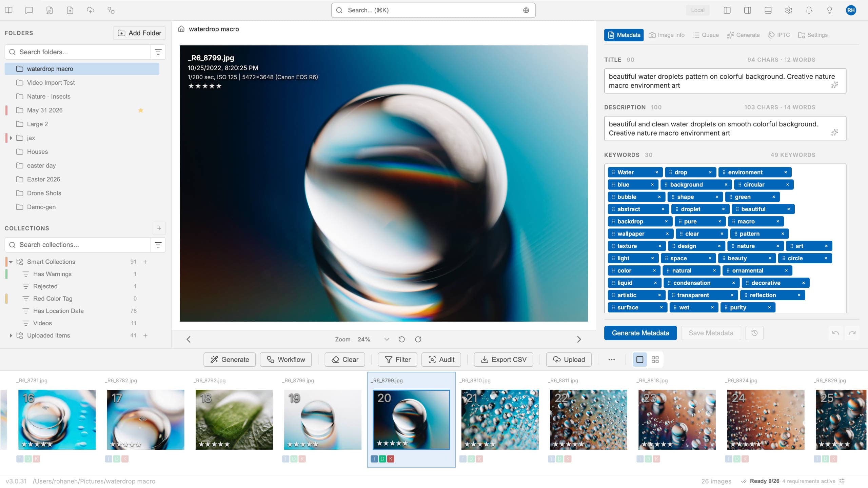The height and width of the screenshot is (488, 868).
Task: Click Add Folder button
Action: tap(139, 33)
